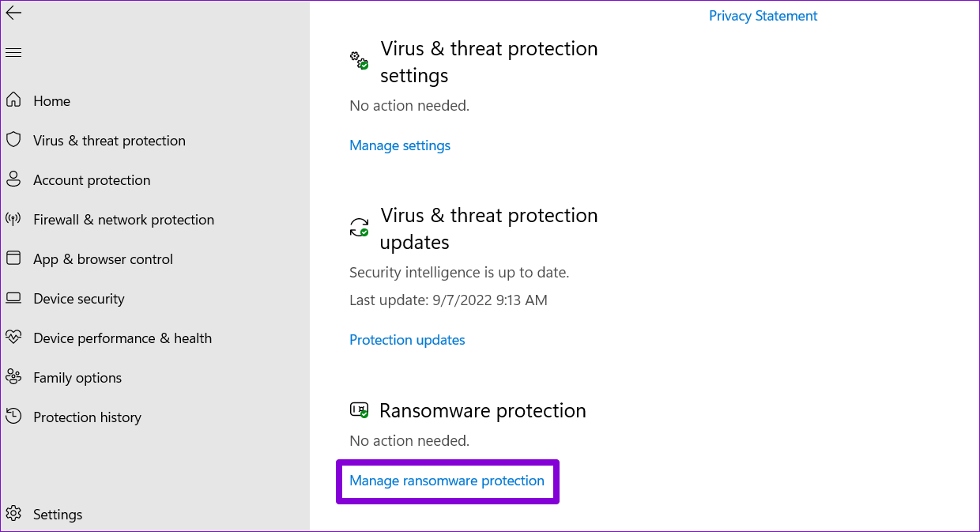Click the Family options people icon

[13, 377]
